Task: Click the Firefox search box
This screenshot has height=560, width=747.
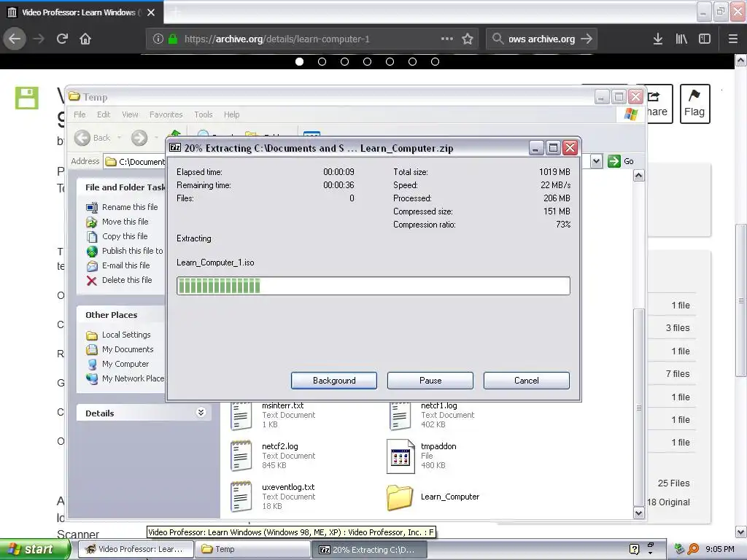Action: (541, 39)
